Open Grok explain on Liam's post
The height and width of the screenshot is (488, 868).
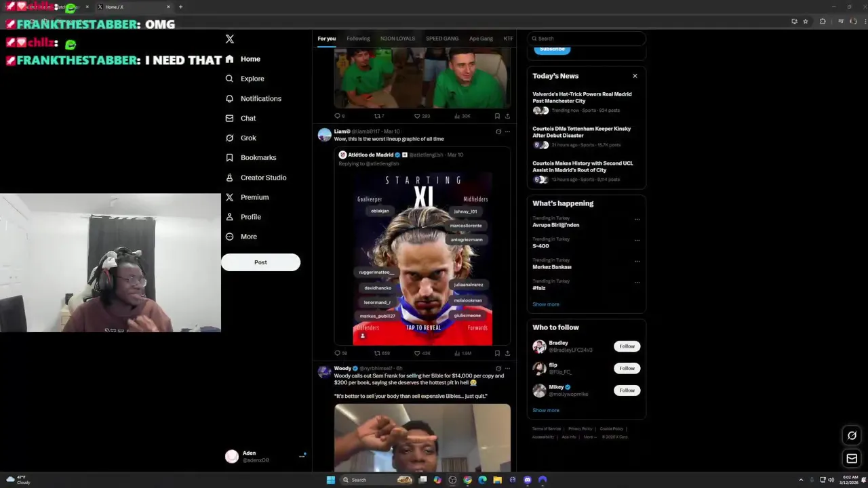pos(498,131)
